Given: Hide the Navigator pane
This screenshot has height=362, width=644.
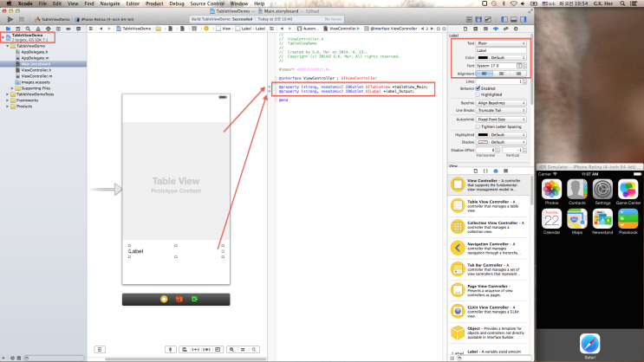Looking at the screenshot, I should pyautogui.click(x=504, y=19).
